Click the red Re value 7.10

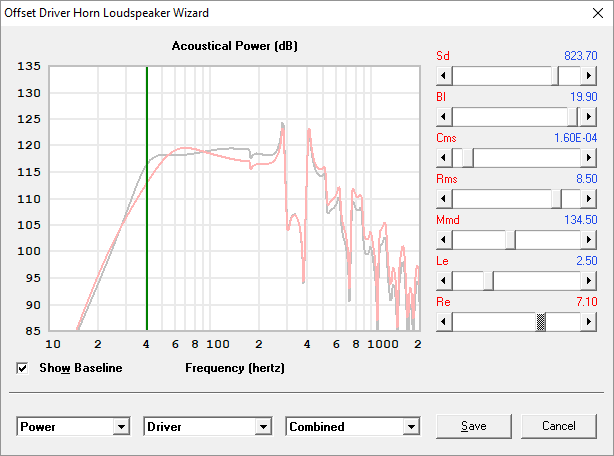click(x=587, y=302)
